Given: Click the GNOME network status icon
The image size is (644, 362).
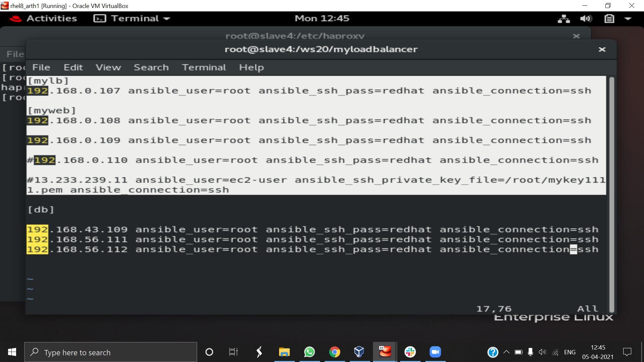Looking at the screenshot, I should pos(563,19).
